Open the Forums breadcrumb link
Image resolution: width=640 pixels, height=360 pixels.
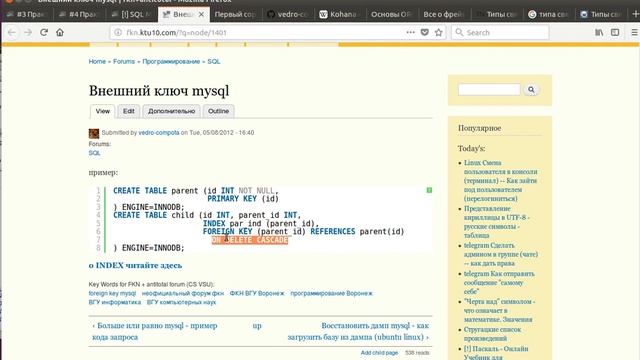124,62
